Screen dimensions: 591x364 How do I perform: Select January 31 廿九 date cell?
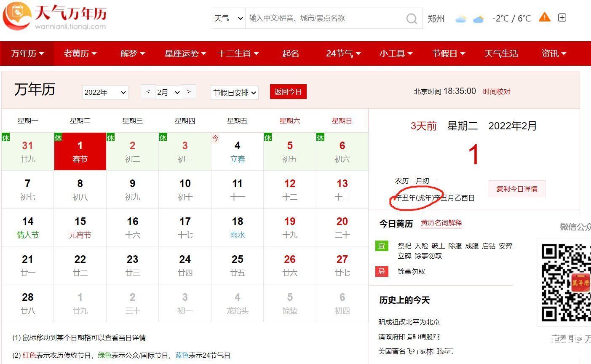(x=28, y=152)
